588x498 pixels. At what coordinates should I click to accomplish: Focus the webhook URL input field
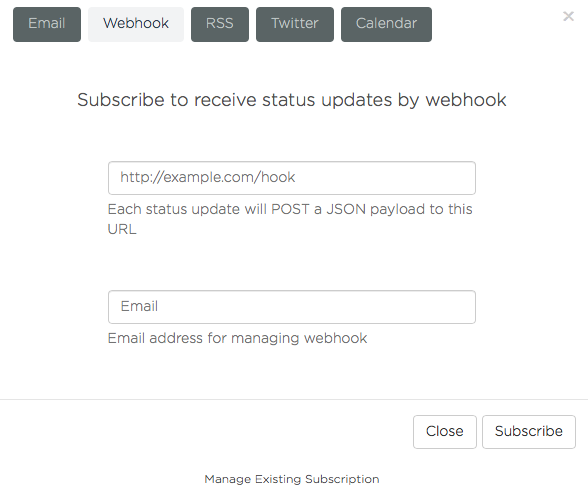292,178
